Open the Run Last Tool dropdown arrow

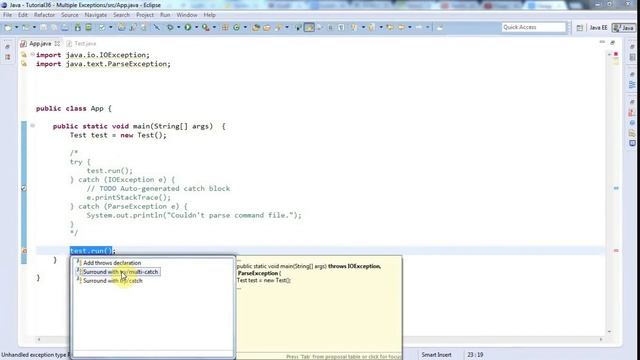(x=214, y=27)
